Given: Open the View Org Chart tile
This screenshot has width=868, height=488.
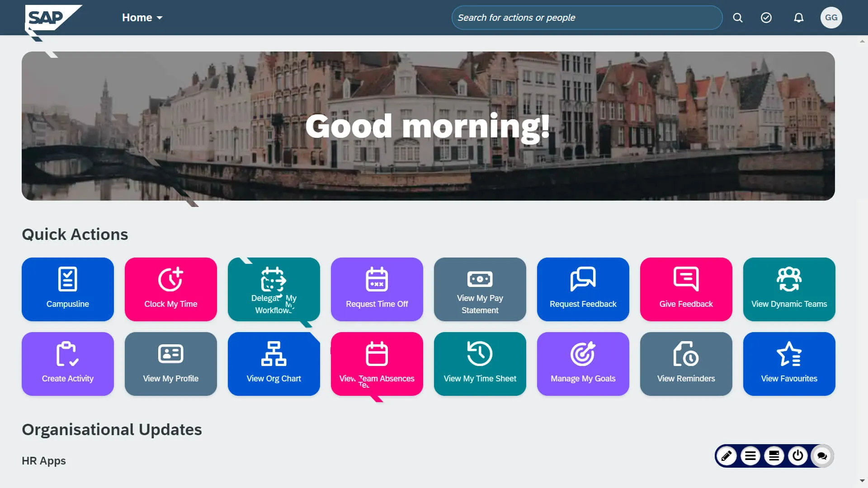Looking at the screenshot, I should (x=274, y=364).
